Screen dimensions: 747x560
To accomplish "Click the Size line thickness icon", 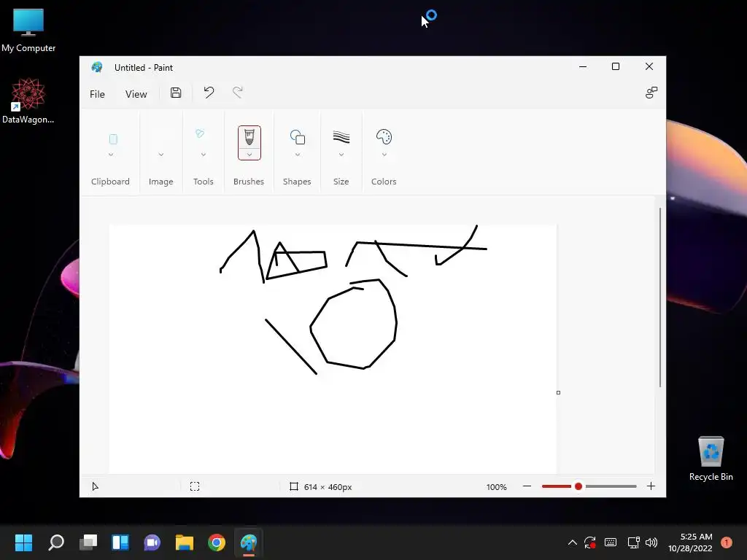I will pos(341,137).
